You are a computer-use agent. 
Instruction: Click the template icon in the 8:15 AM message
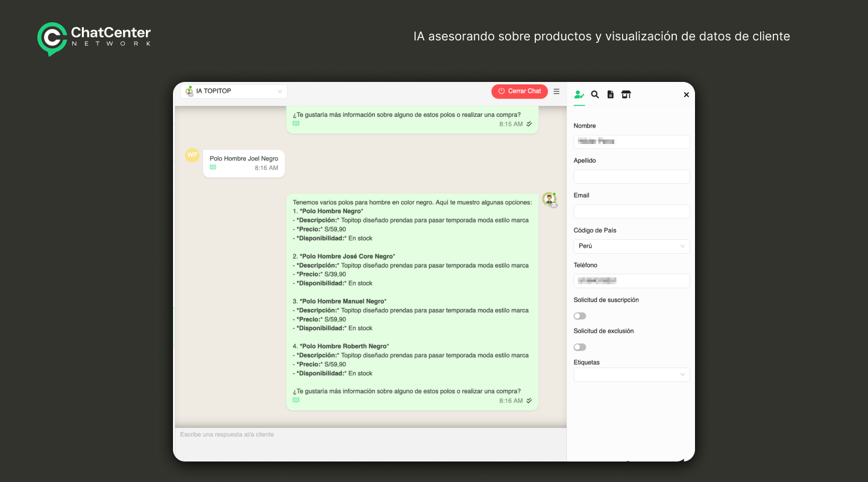[x=296, y=123]
